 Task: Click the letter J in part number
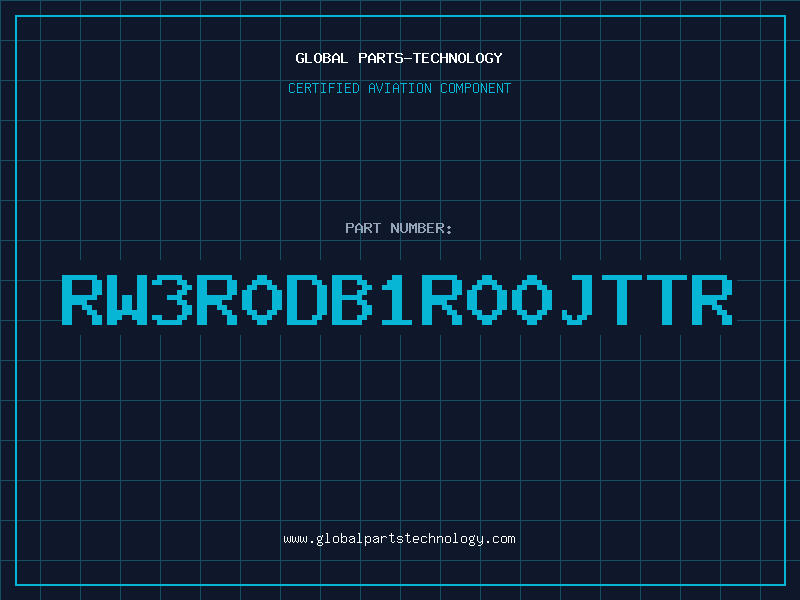tap(577, 299)
